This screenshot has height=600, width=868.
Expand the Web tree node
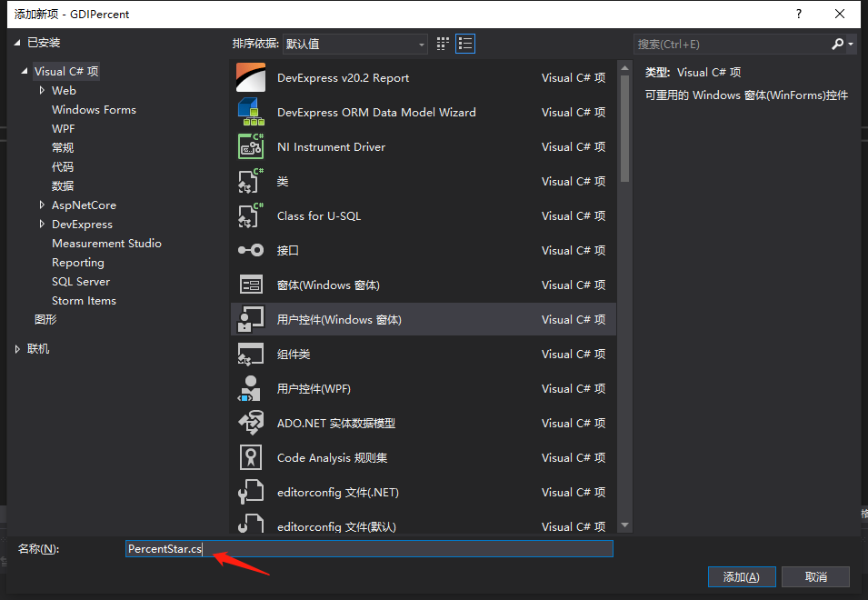pos(42,90)
